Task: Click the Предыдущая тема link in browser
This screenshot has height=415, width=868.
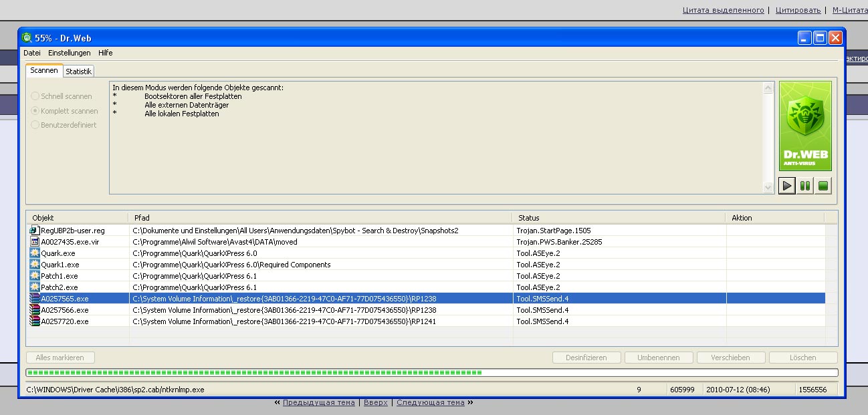Action: coord(318,402)
